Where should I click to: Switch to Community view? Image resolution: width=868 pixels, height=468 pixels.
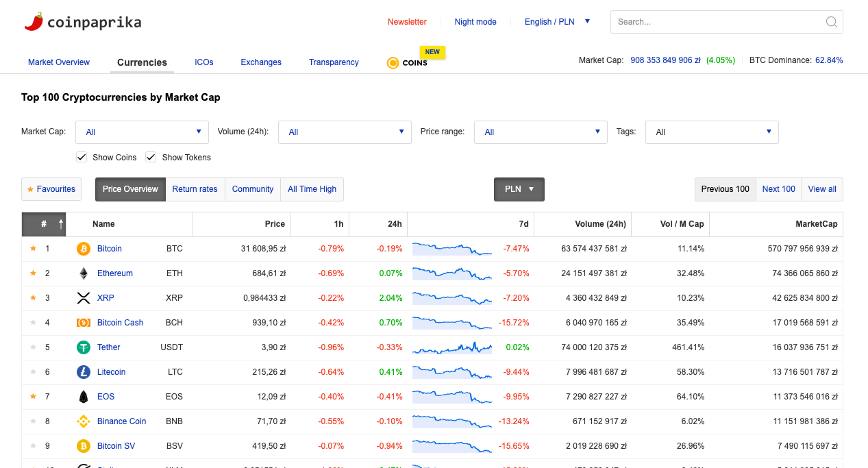(253, 189)
